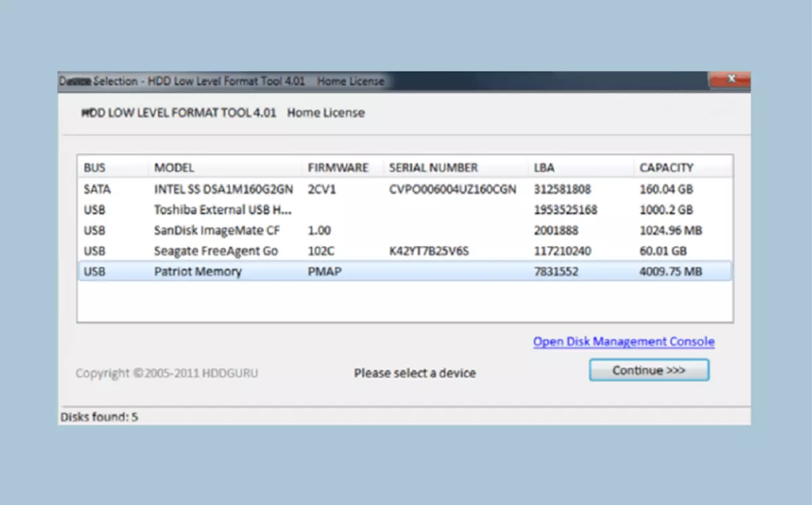Select the Patriot Memory device
Image resolution: width=812 pixels, height=505 pixels.
pos(405,271)
